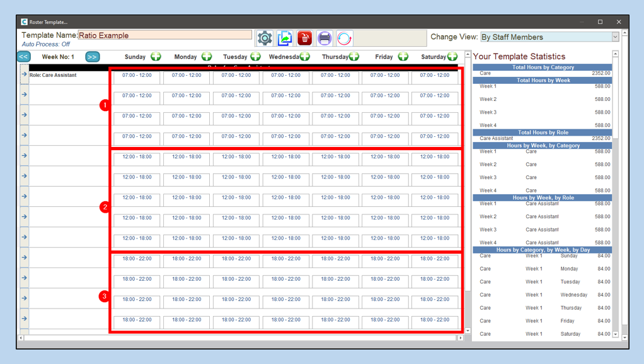The width and height of the screenshot is (644, 364).
Task: Click the red delete bin icon
Action: [x=305, y=38]
